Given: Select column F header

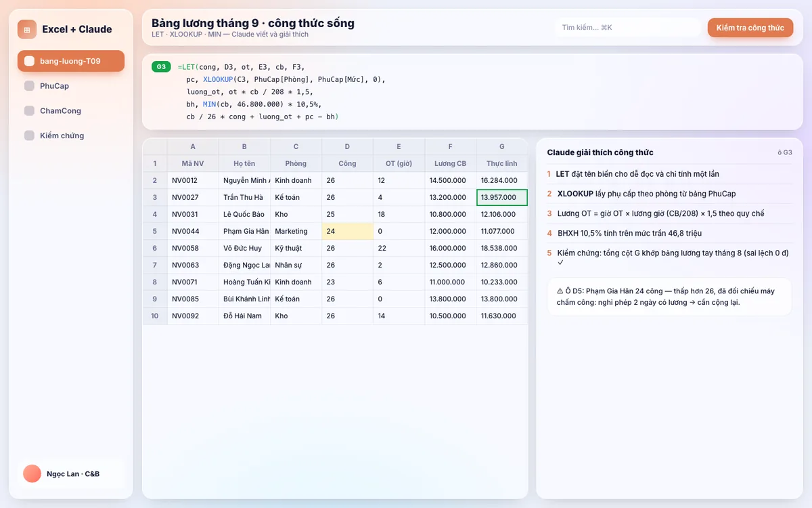Looking at the screenshot, I should (450, 146).
